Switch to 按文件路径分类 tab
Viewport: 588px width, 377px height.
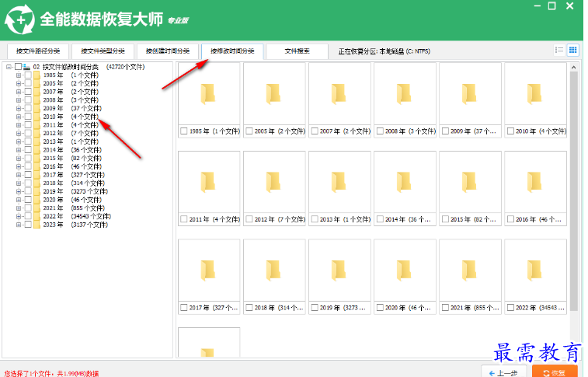(38, 51)
